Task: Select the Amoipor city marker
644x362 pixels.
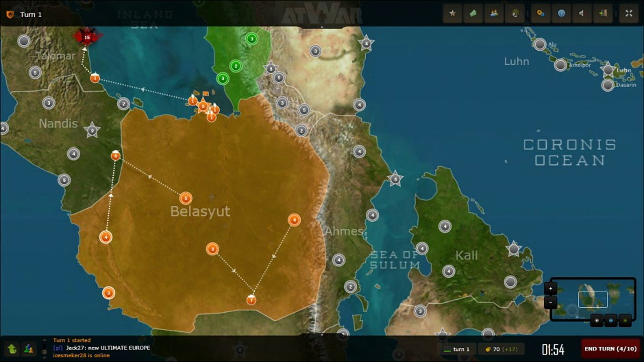Action: click(x=561, y=65)
